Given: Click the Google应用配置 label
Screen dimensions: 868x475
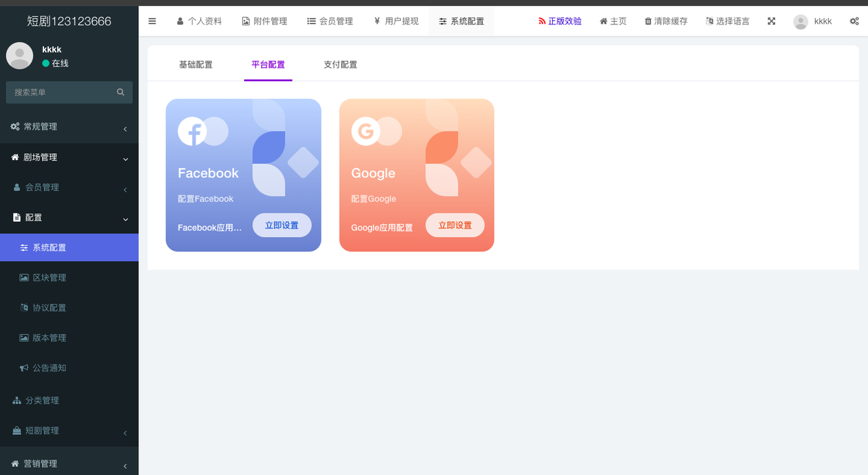Looking at the screenshot, I should point(382,228).
